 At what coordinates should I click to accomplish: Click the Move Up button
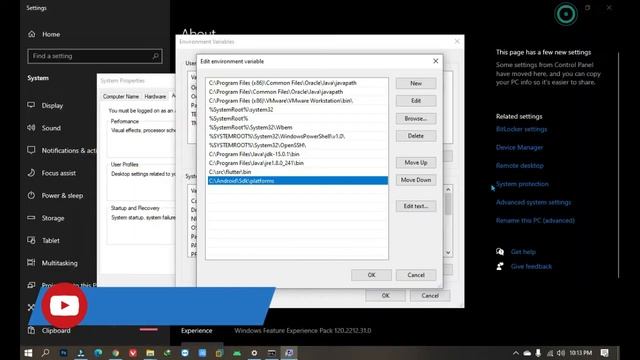[x=416, y=162]
